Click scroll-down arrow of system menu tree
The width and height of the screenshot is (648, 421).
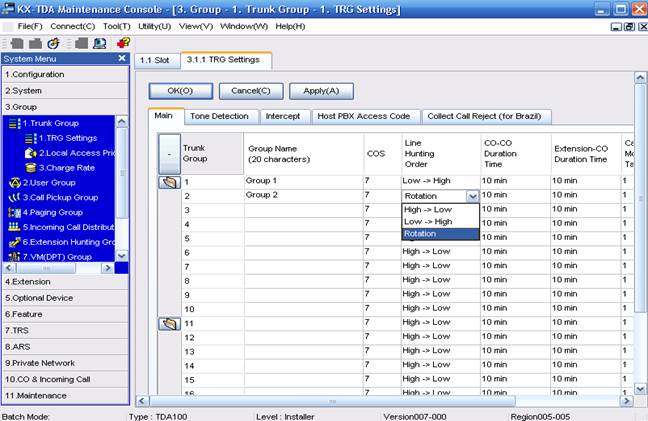[x=122, y=256]
